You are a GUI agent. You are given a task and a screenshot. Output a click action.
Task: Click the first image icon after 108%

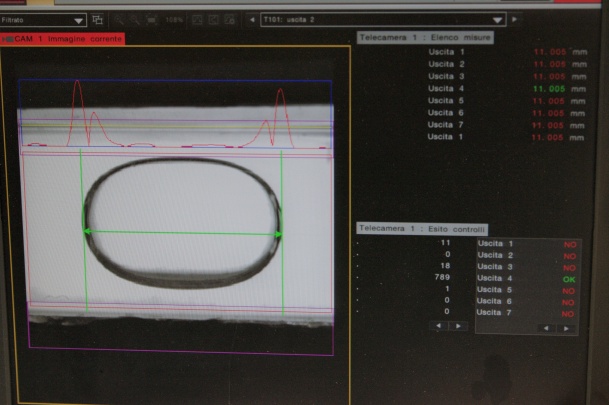[197, 20]
